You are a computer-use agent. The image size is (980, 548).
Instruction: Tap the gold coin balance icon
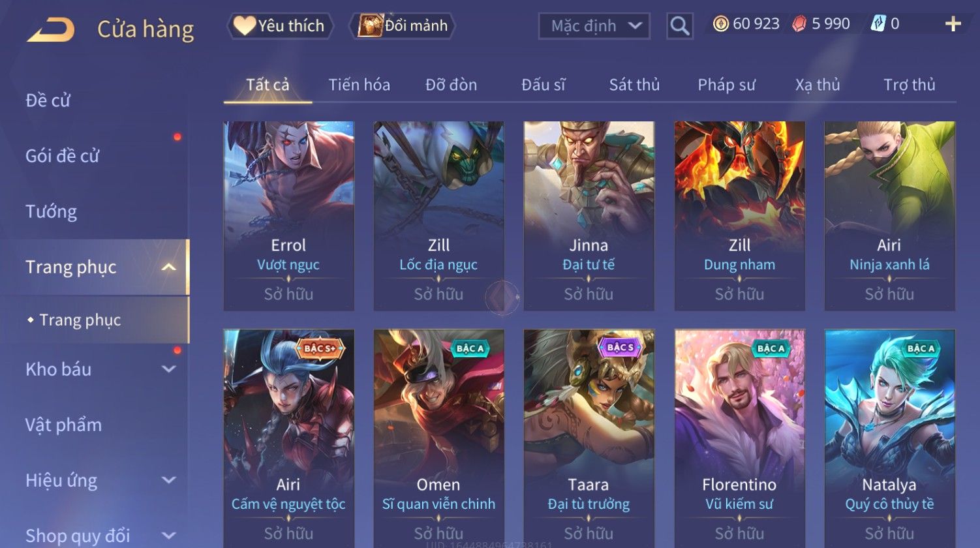pos(720,24)
